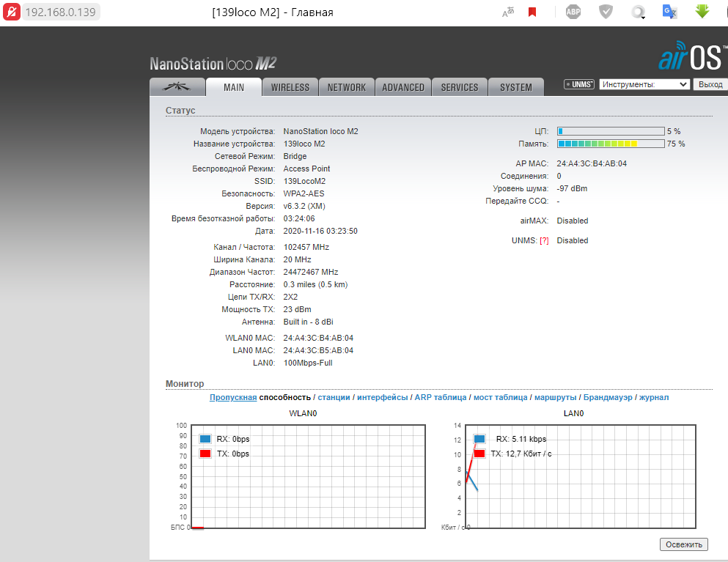Open the ABP ad blocker extension
This screenshot has height=562, width=728.
(x=573, y=12)
